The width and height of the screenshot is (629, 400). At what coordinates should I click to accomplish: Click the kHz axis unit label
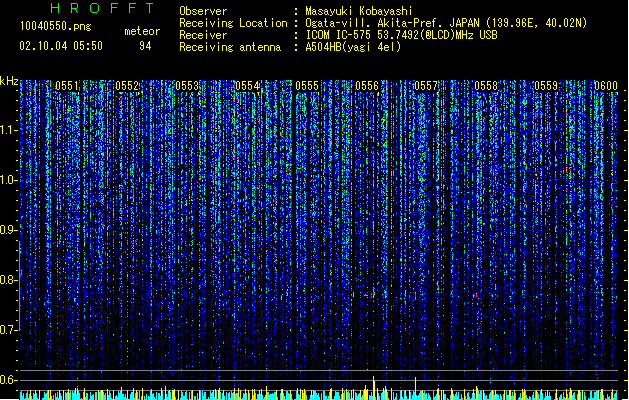click(9, 81)
